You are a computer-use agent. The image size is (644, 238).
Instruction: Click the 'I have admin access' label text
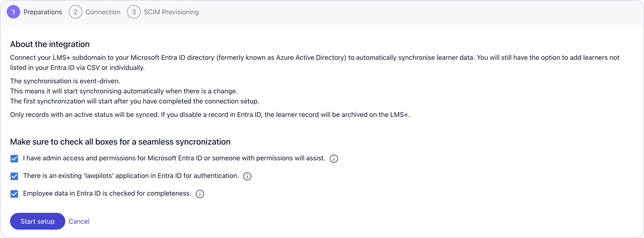pos(174,158)
